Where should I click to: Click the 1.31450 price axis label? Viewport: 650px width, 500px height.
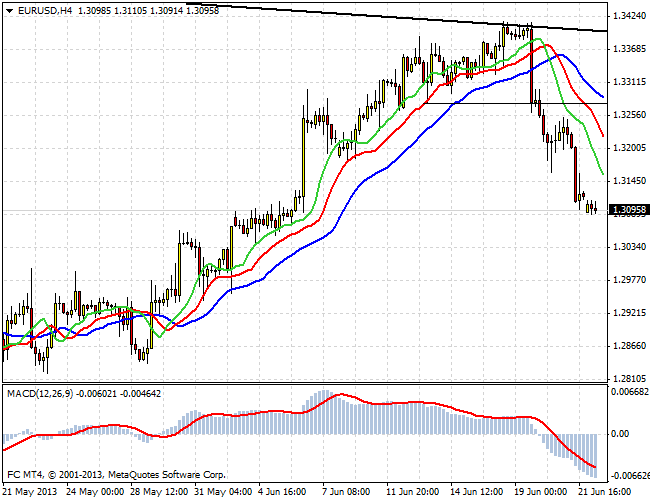[x=629, y=181]
